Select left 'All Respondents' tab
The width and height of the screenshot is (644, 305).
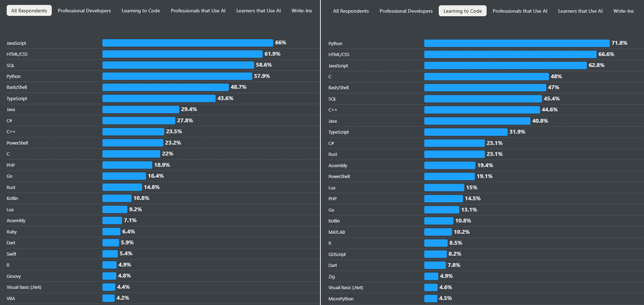[29, 11]
